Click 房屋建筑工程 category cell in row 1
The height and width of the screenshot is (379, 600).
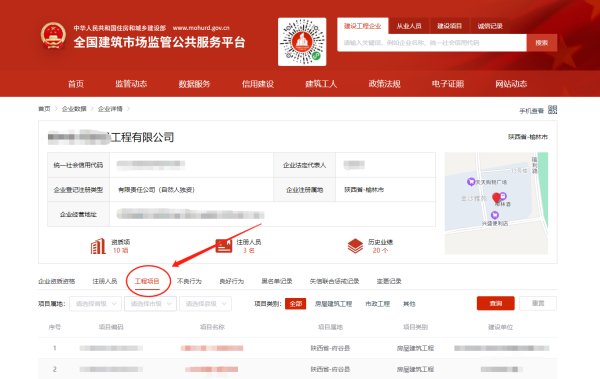point(415,348)
